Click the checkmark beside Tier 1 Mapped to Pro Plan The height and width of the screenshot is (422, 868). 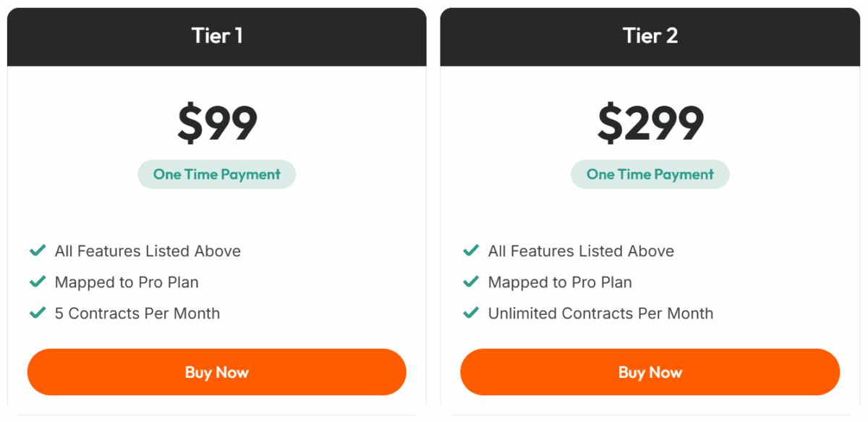point(38,282)
